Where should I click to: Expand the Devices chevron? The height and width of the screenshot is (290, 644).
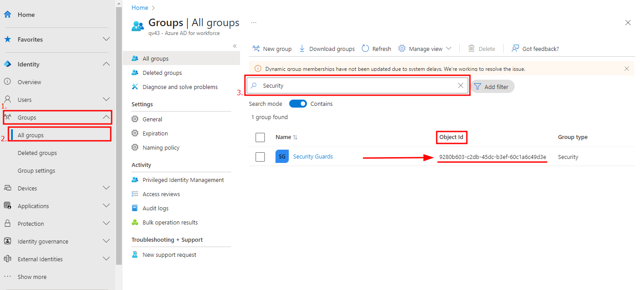(x=106, y=188)
